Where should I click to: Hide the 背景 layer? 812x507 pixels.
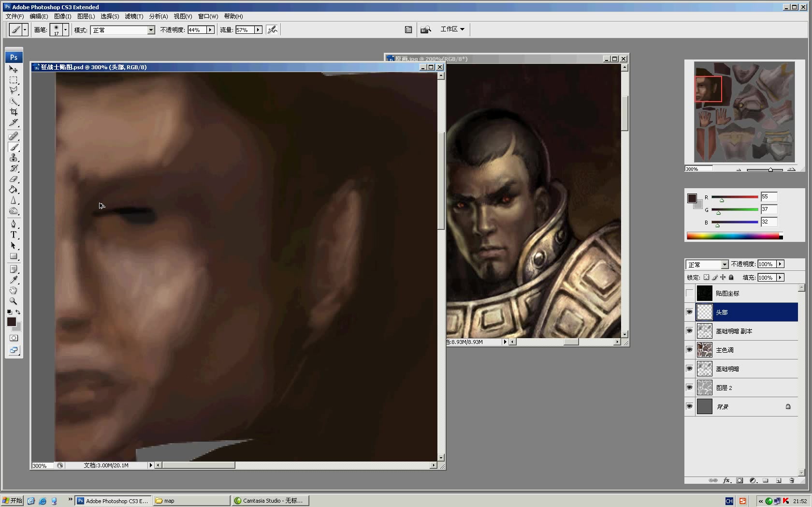(x=690, y=406)
